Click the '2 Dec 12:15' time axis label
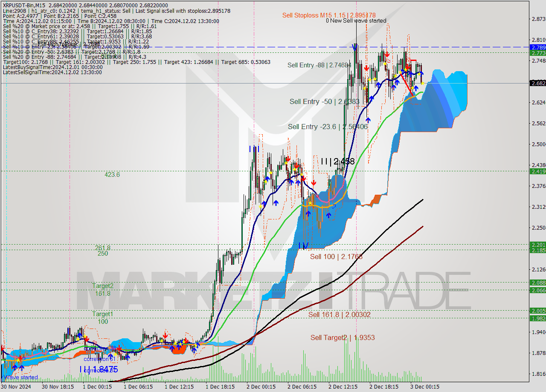Screen dimensions: 546x392 click(x=343, y=387)
